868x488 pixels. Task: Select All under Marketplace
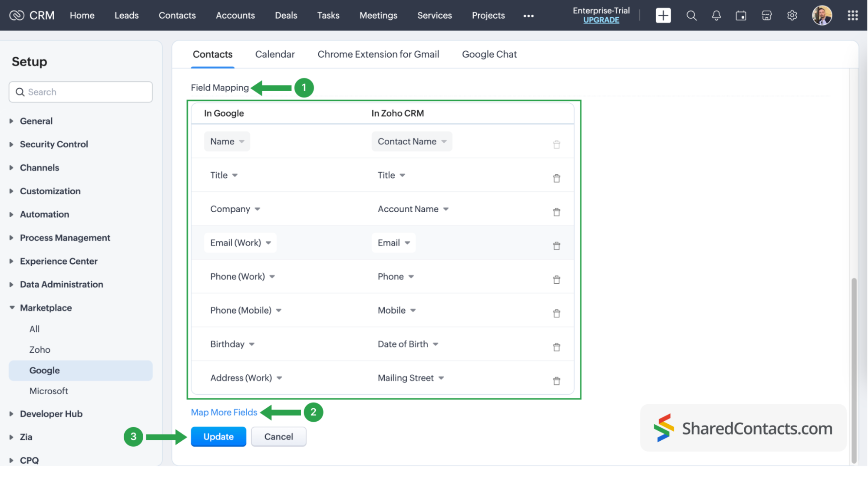point(34,329)
